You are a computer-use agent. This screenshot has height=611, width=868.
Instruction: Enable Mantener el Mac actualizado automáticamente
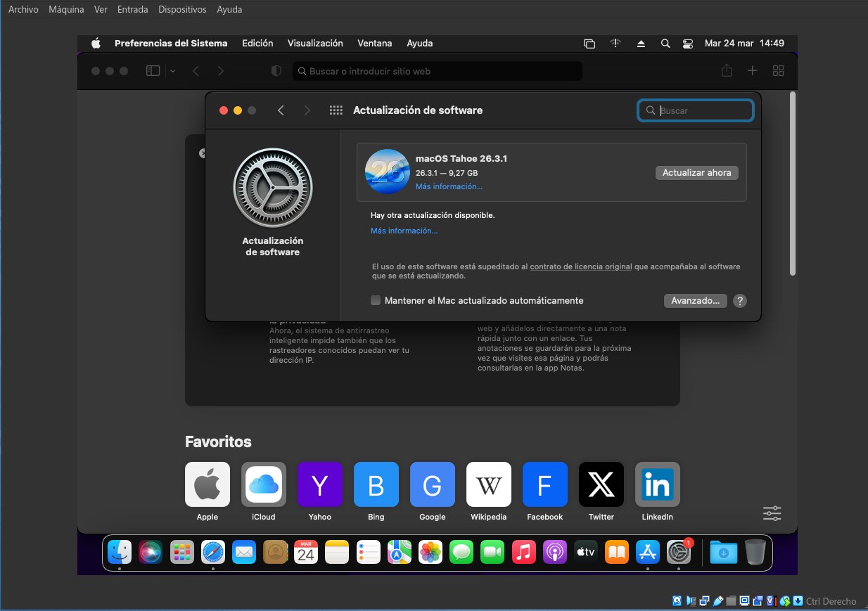(376, 301)
